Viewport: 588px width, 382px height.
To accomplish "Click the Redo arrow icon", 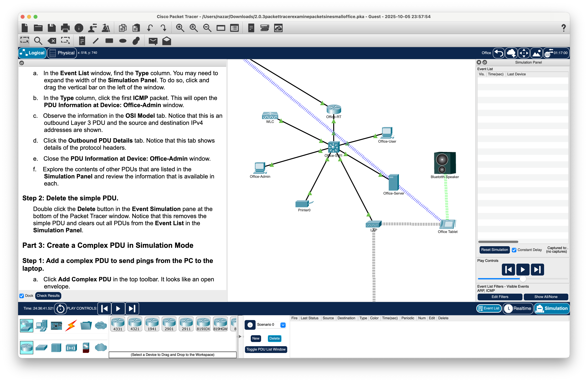I will click(x=163, y=28).
